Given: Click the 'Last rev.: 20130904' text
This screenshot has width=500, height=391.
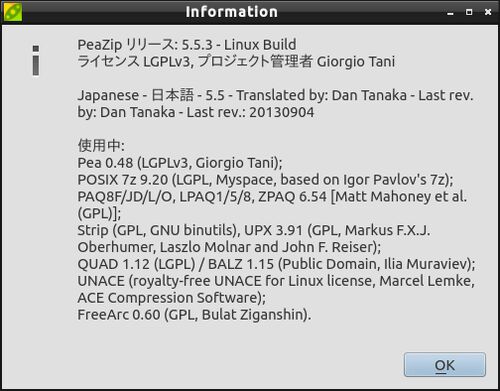Looking at the screenshot, I should pos(250,112).
